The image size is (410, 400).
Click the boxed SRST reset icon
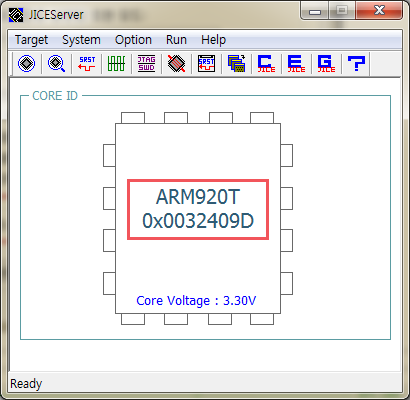(x=206, y=63)
